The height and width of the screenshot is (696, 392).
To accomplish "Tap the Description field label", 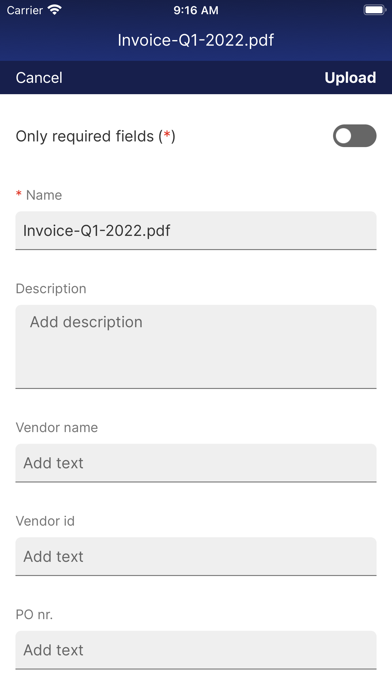I will (x=51, y=289).
